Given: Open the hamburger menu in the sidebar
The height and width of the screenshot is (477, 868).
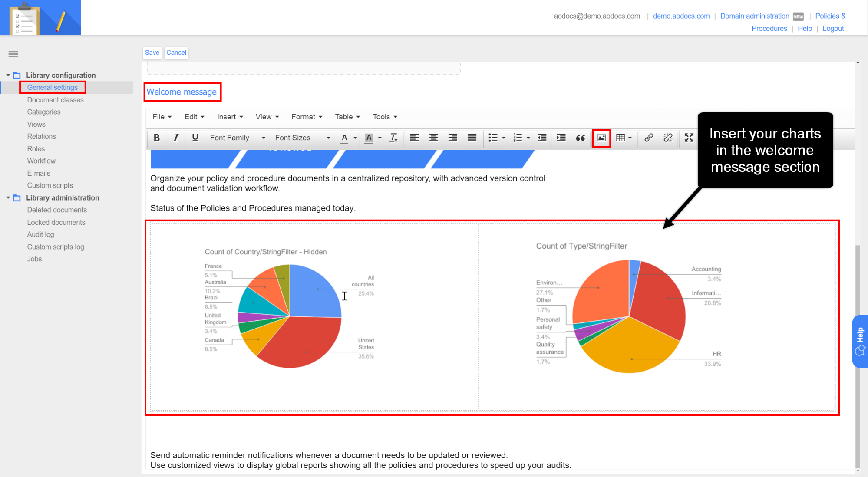Looking at the screenshot, I should coord(13,54).
